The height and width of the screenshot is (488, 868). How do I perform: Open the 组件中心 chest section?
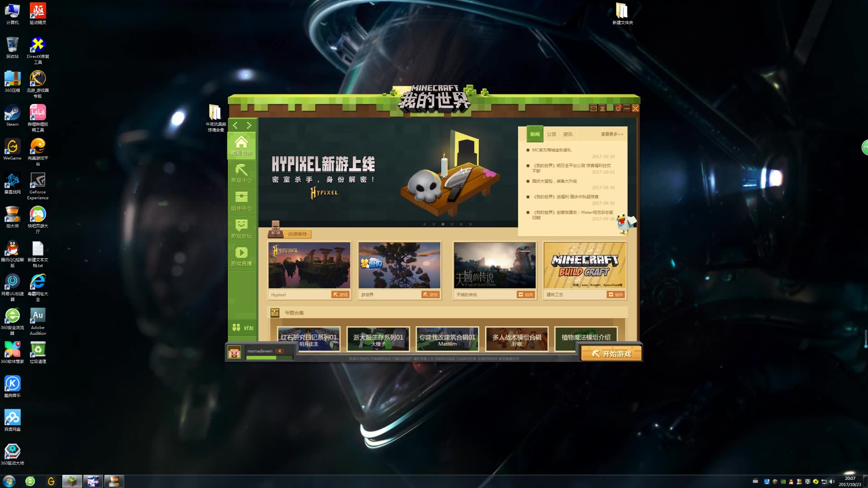(241, 201)
